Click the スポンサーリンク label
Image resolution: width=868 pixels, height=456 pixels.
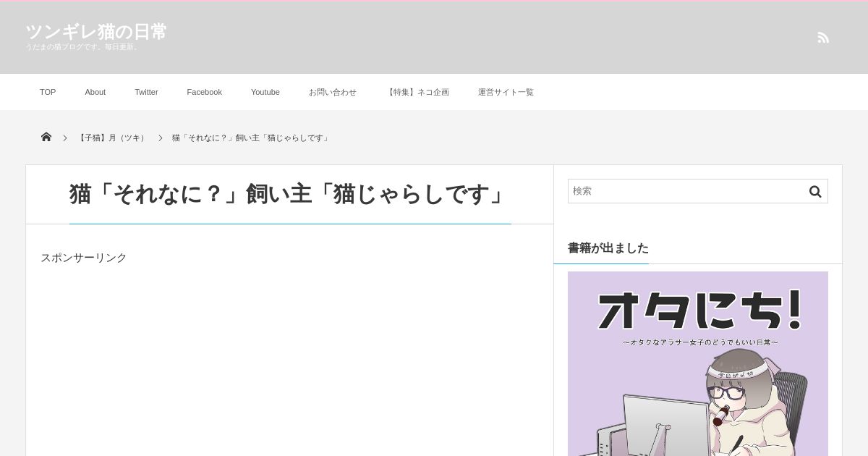[x=84, y=258]
